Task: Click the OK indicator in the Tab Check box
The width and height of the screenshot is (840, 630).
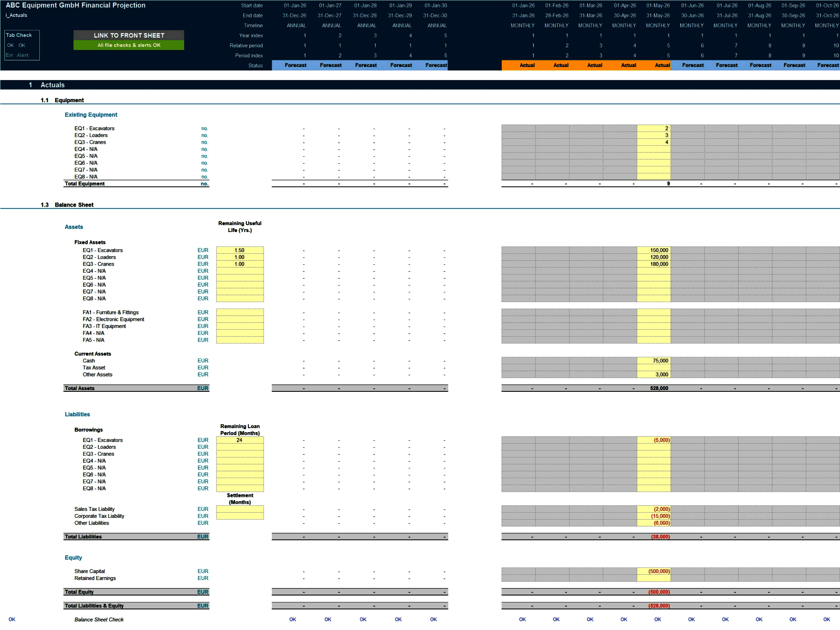Action: coord(10,46)
